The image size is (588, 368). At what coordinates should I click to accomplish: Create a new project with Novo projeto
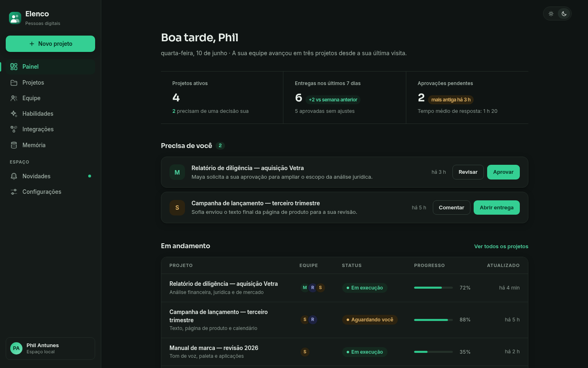pyautogui.click(x=50, y=44)
